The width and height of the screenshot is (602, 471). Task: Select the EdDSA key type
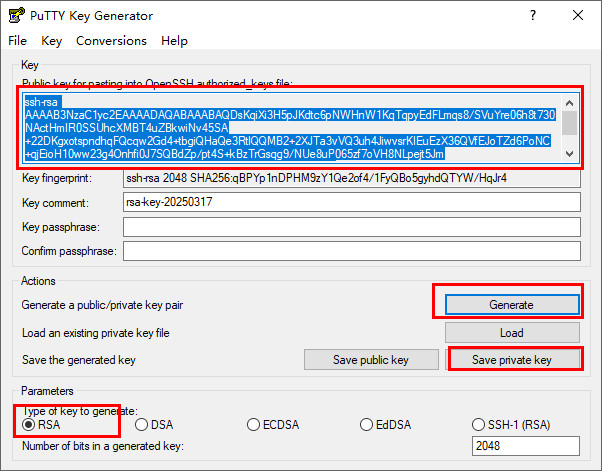385,425
